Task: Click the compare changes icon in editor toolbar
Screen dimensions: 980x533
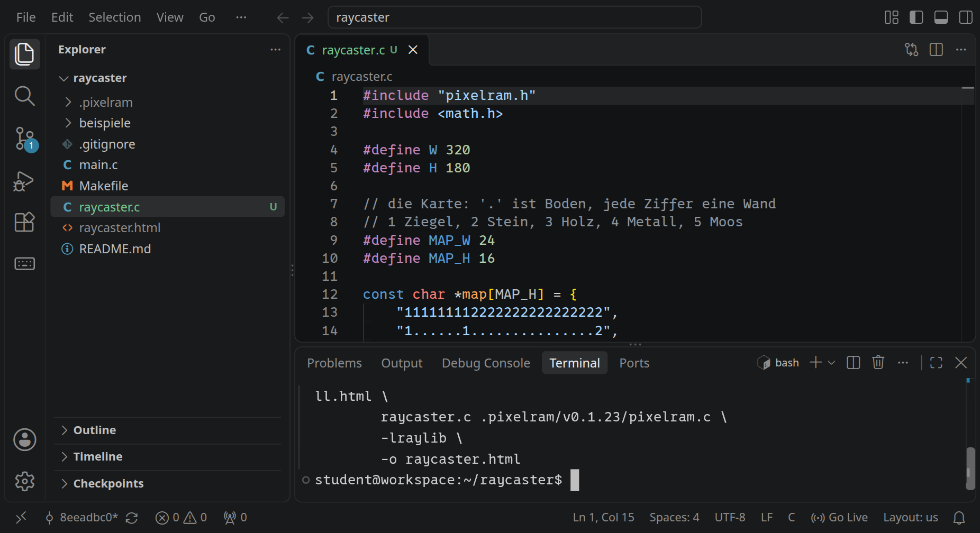Action: pos(911,50)
